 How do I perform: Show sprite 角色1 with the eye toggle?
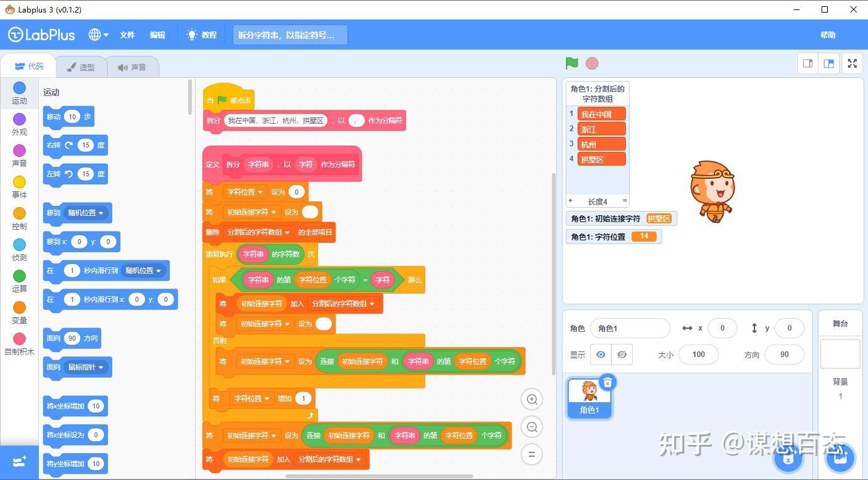(x=600, y=355)
